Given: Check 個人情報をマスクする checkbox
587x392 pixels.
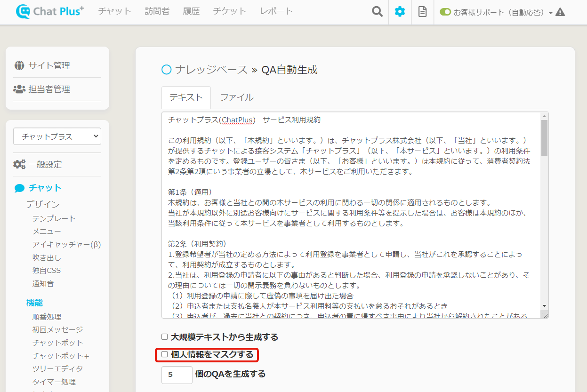Looking at the screenshot, I should tap(165, 354).
